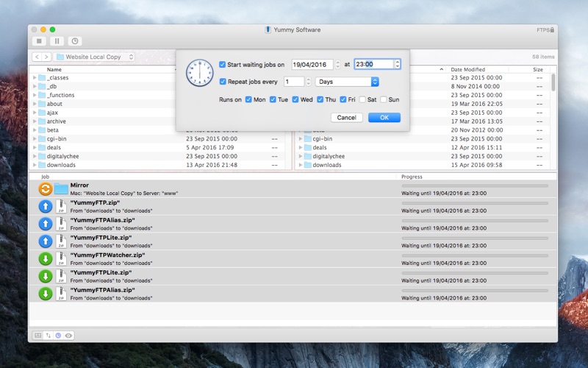
Task: Uncheck Repeat jobs every
Action: point(223,82)
